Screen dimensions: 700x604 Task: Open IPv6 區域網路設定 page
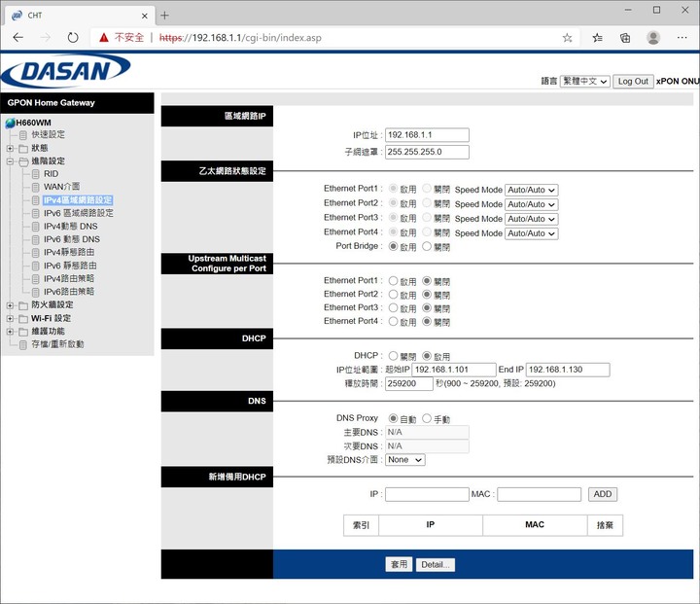click(x=79, y=213)
